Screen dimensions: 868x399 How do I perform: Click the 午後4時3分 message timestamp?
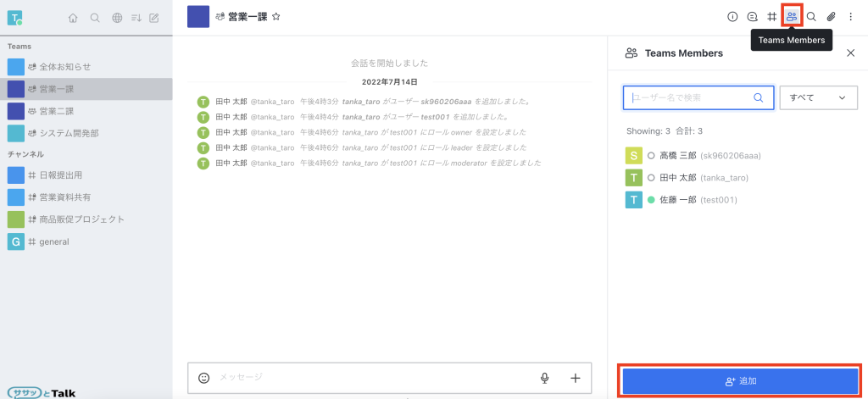tap(319, 102)
